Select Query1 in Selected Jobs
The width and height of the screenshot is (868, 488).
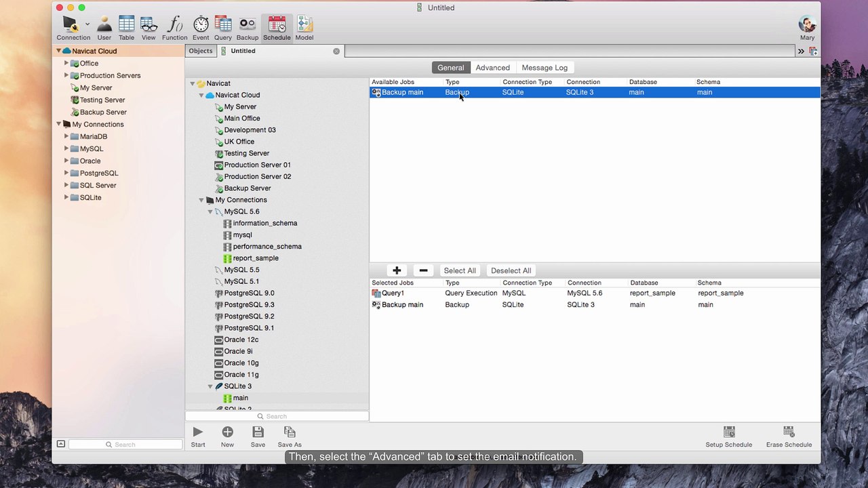point(595,293)
